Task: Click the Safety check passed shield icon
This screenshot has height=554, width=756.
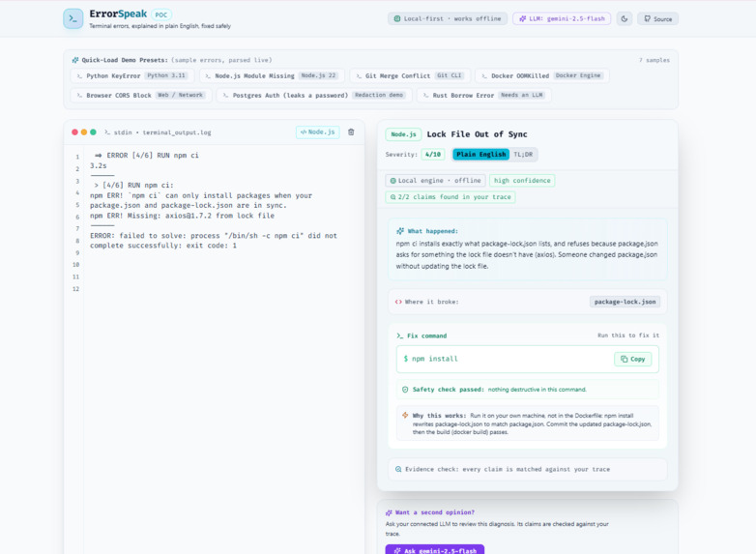Action: point(405,390)
